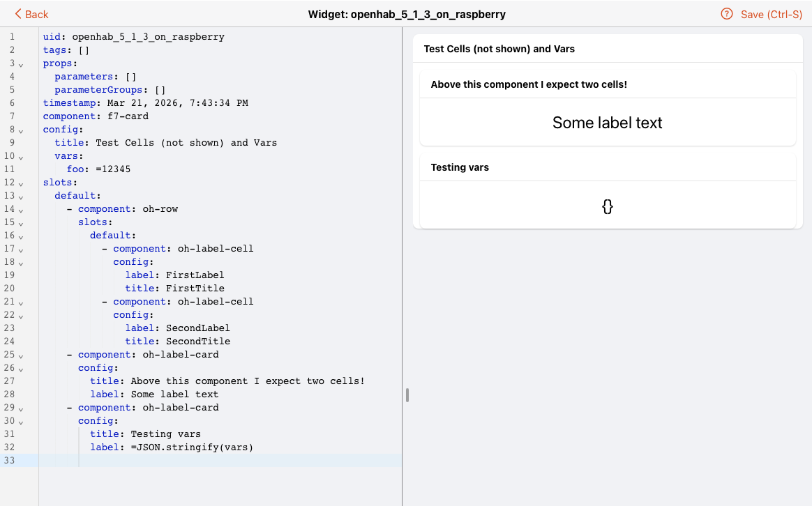812x506 pixels.
Task: Collapse the last oh-label-card component block
Action: 21,408
